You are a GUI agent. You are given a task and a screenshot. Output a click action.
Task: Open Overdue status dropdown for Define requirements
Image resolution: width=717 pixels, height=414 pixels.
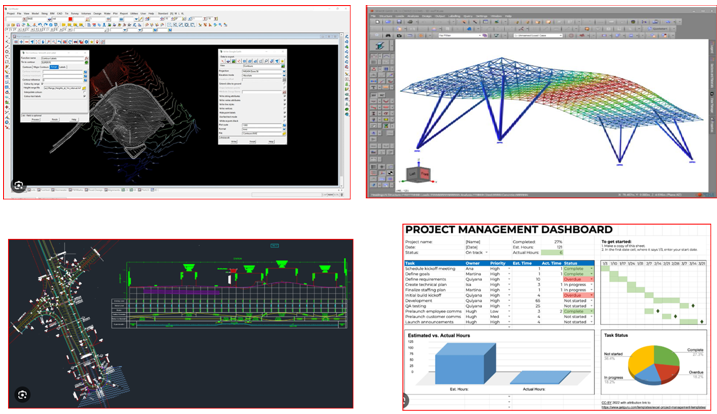pos(591,279)
